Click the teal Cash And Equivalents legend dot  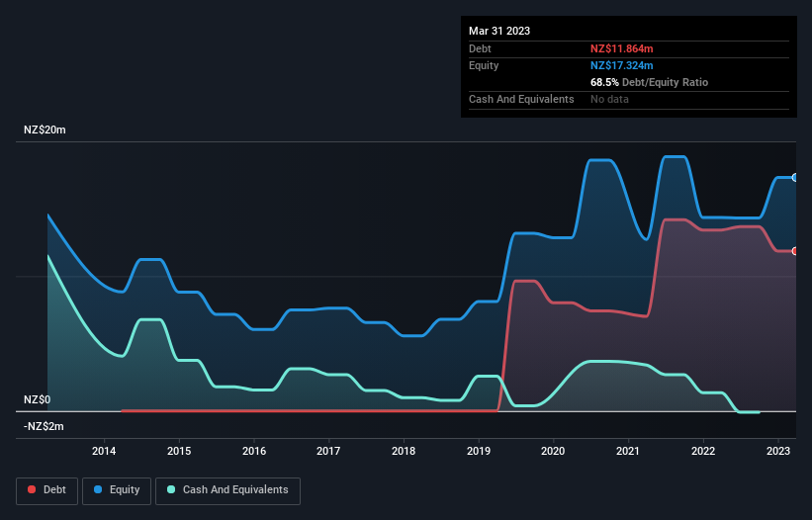click(x=171, y=489)
